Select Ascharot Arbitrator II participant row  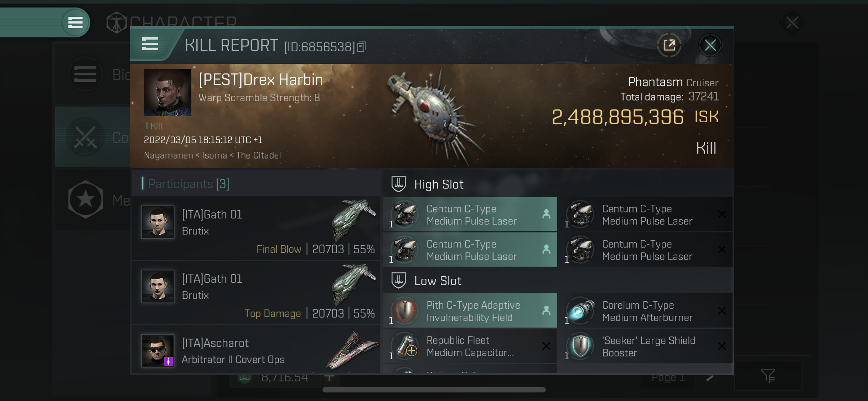pos(256,349)
